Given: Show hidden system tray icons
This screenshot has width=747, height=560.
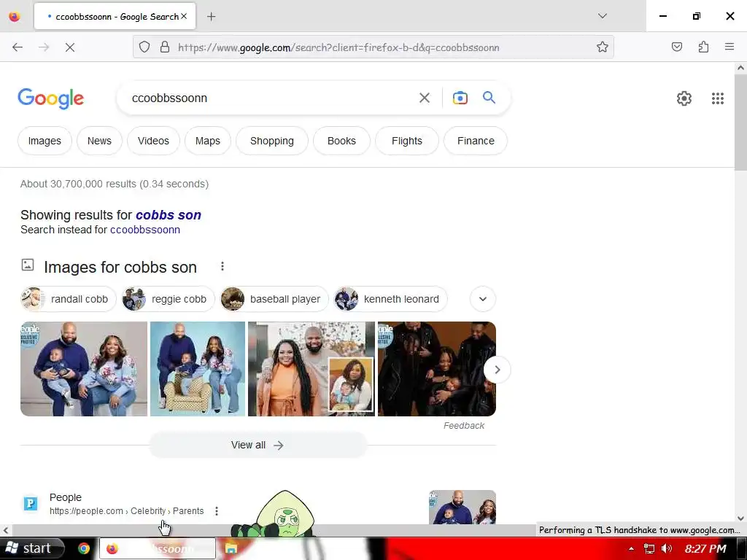Looking at the screenshot, I should [x=631, y=548].
